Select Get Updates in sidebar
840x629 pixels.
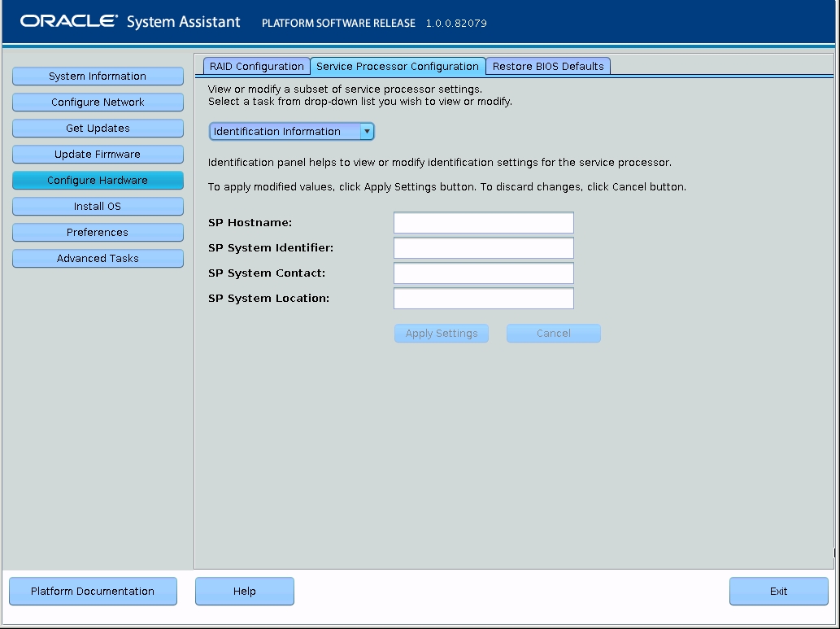click(x=98, y=128)
